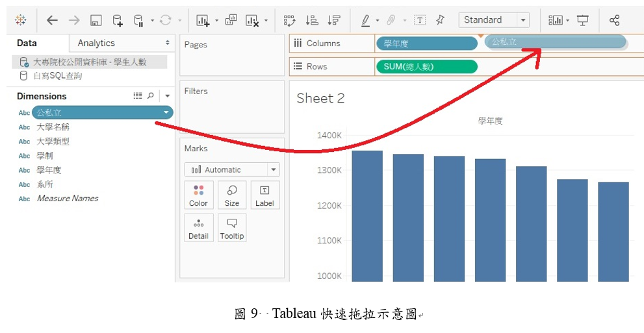Click the Tableau logo start icon
Viewport: 644px width, 333px height.
coord(21,20)
